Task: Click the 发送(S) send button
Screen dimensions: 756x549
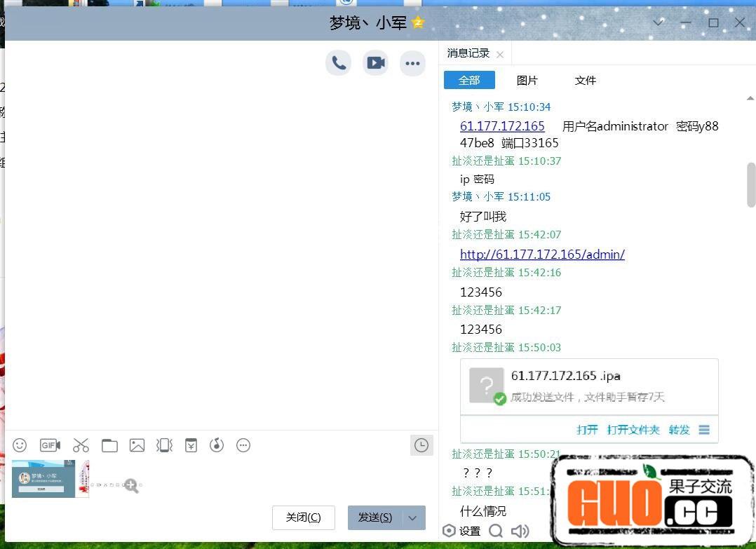Action: [x=375, y=518]
